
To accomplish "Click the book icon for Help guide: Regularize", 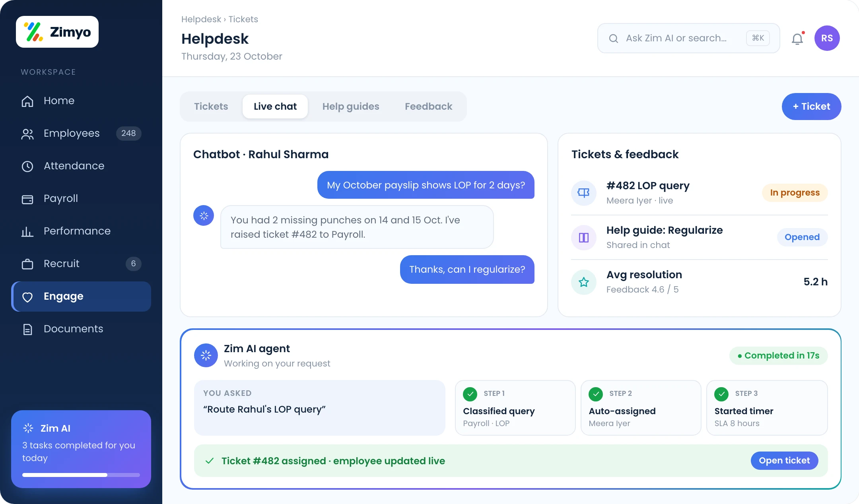I will (584, 237).
